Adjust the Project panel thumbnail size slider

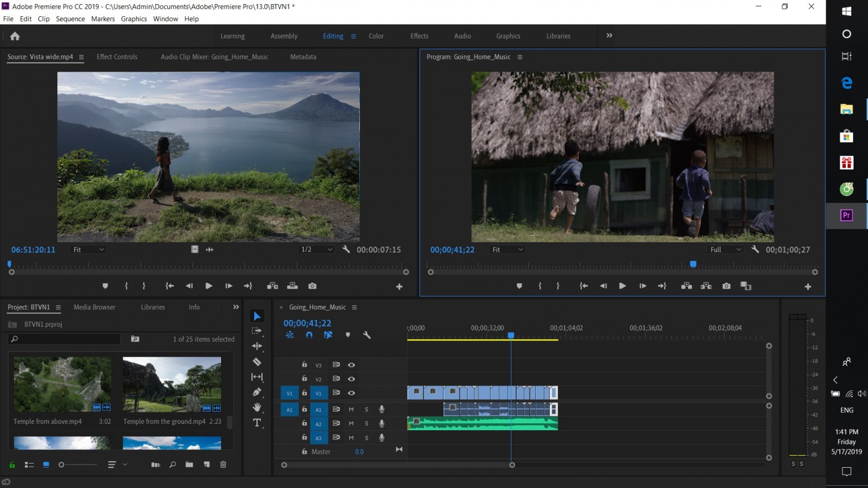click(78, 465)
